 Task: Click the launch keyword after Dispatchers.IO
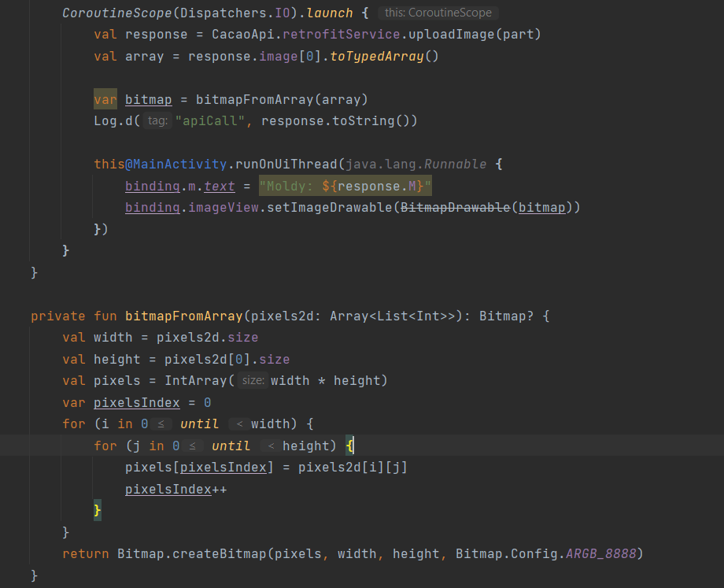[330, 13]
